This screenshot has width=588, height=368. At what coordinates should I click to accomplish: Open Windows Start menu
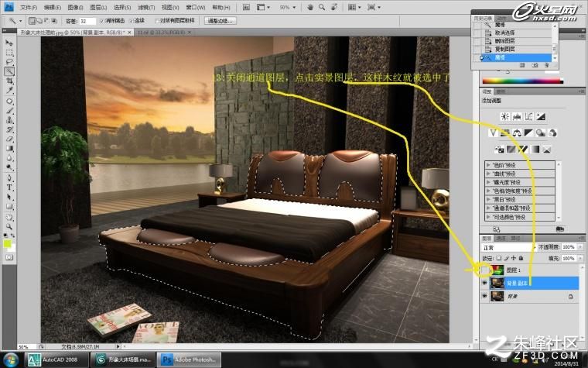pyautogui.click(x=11, y=359)
